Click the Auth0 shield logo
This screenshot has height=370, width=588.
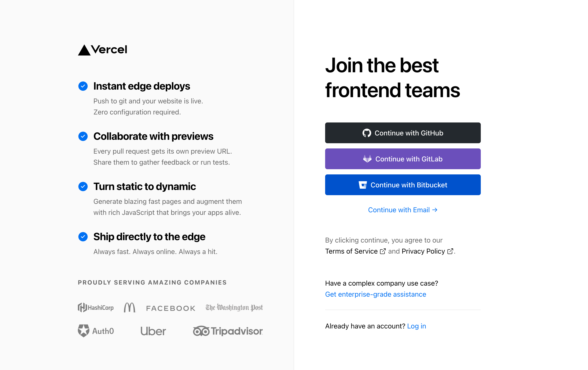click(83, 331)
